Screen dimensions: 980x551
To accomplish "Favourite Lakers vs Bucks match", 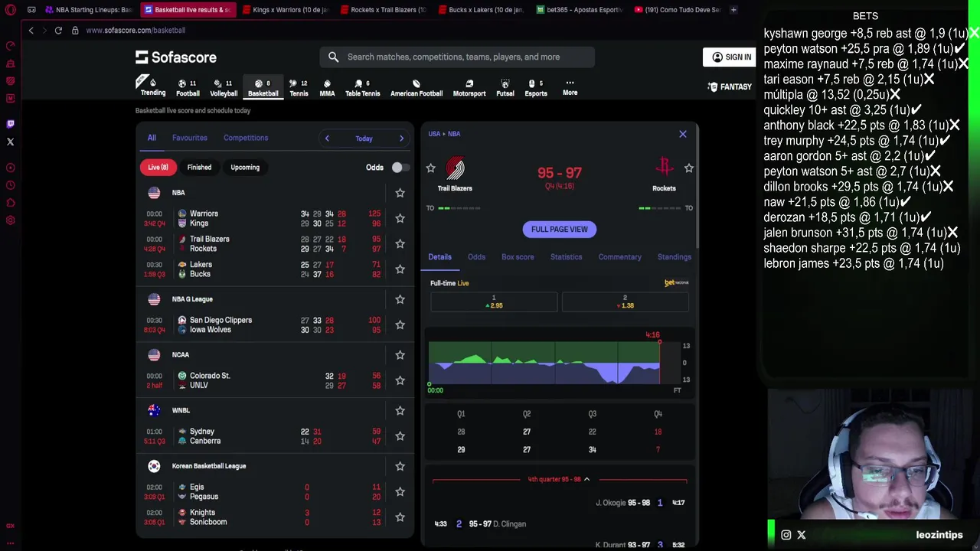I will click(x=400, y=269).
